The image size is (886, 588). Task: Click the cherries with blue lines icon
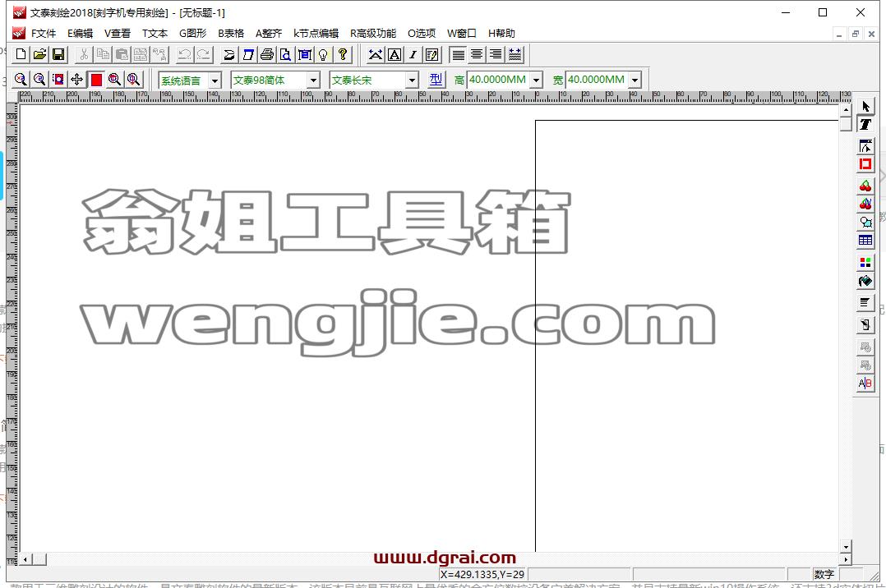(x=865, y=204)
